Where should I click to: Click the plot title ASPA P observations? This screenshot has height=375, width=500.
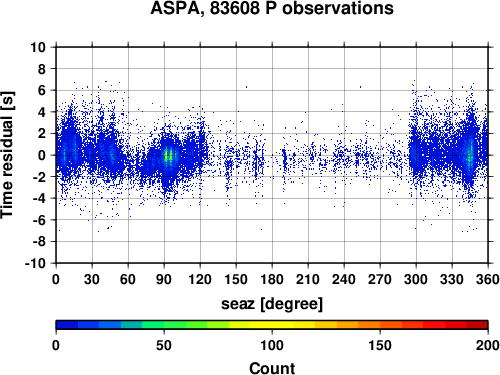click(x=272, y=8)
